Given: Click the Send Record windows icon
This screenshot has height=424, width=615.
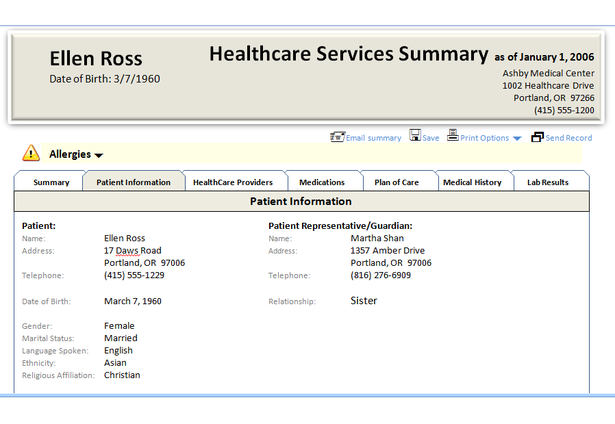Looking at the screenshot, I should (x=537, y=137).
